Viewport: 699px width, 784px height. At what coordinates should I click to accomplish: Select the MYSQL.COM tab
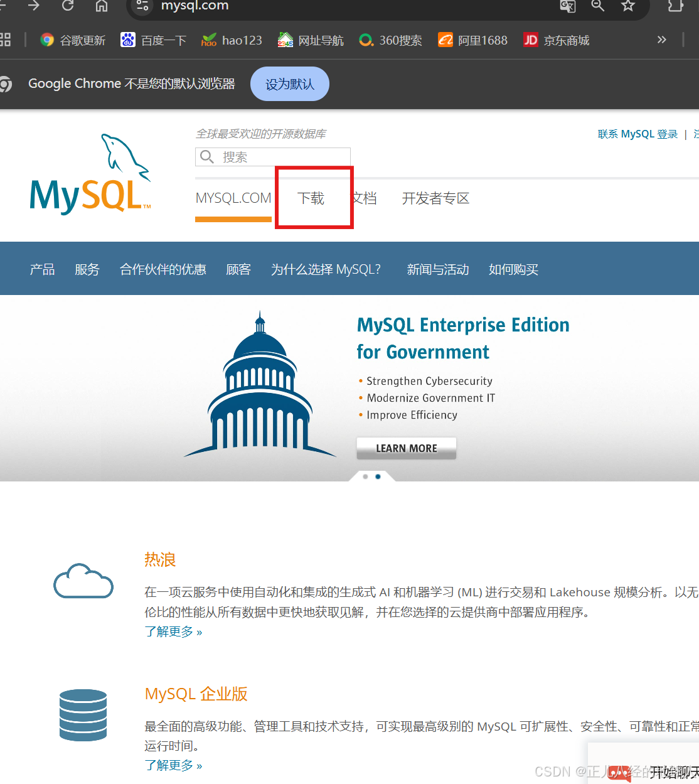pyautogui.click(x=233, y=198)
